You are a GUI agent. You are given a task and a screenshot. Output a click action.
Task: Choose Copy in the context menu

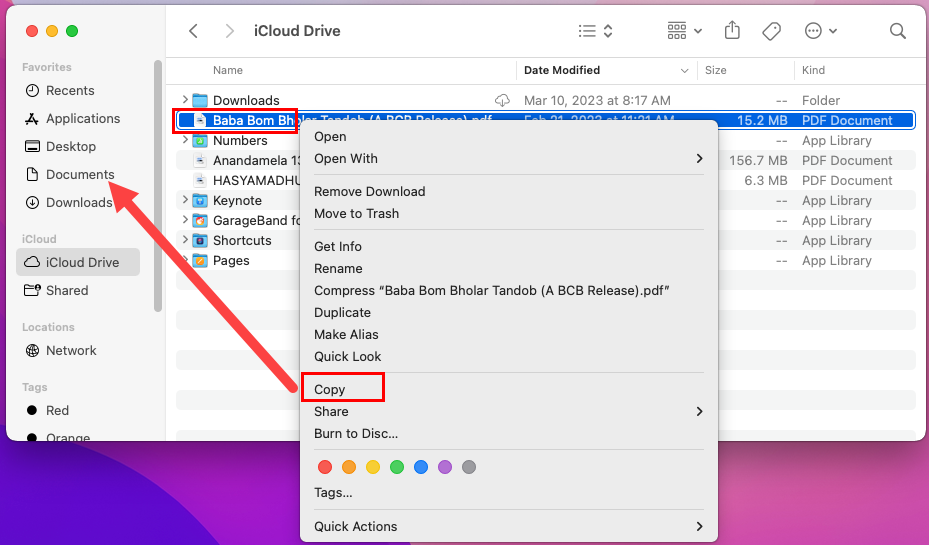[x=329, y=389]
